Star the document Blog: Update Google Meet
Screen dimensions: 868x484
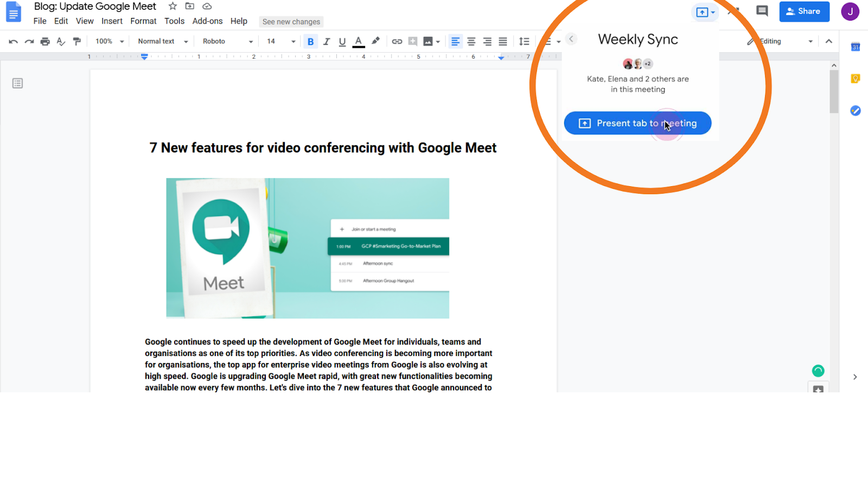tap(173, 6)
